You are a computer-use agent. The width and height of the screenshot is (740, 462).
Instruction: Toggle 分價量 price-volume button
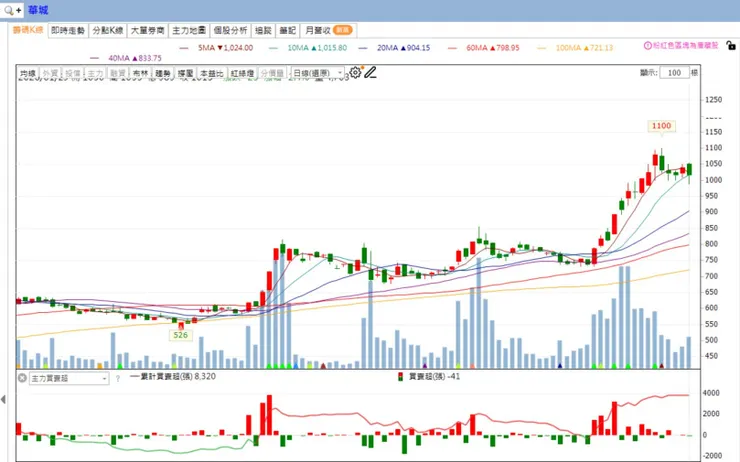[272, 73]
